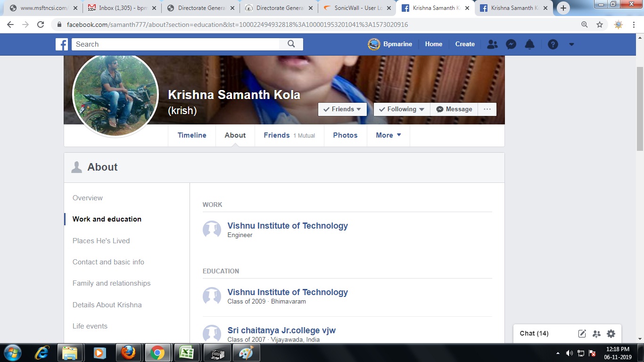Open chat settings gear icon
This screenshot has height=362, width=644.
tap(611, 334)
